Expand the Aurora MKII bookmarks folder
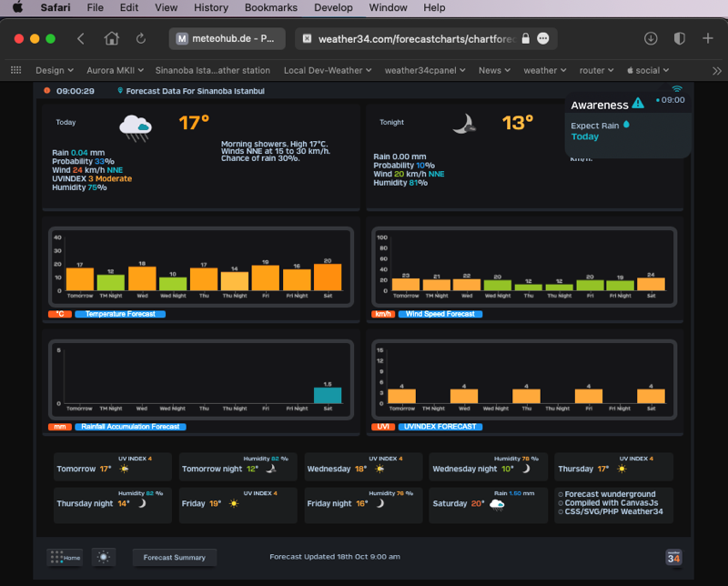 tap(115, 71)
